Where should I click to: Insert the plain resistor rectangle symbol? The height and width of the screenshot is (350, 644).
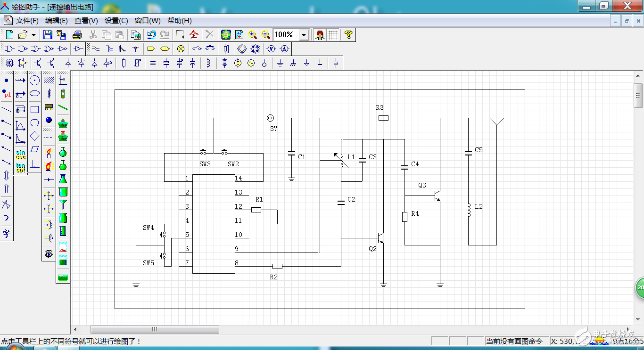(124, 63)
